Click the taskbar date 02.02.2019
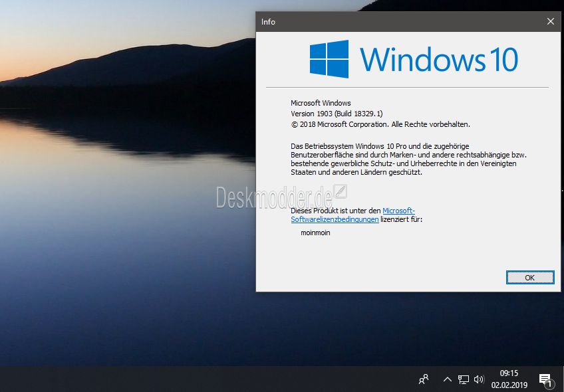 [x=509, y=385]
